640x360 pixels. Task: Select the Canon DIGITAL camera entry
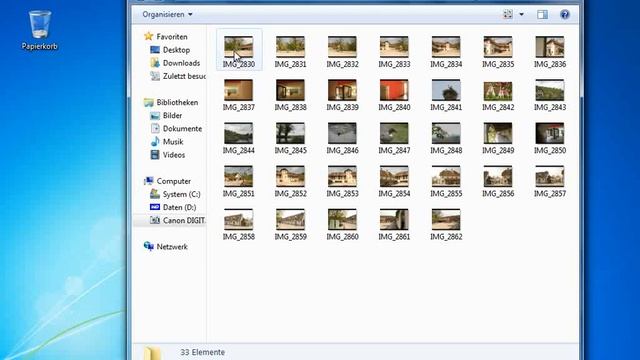pyautogui.click(x=184, y=220)
